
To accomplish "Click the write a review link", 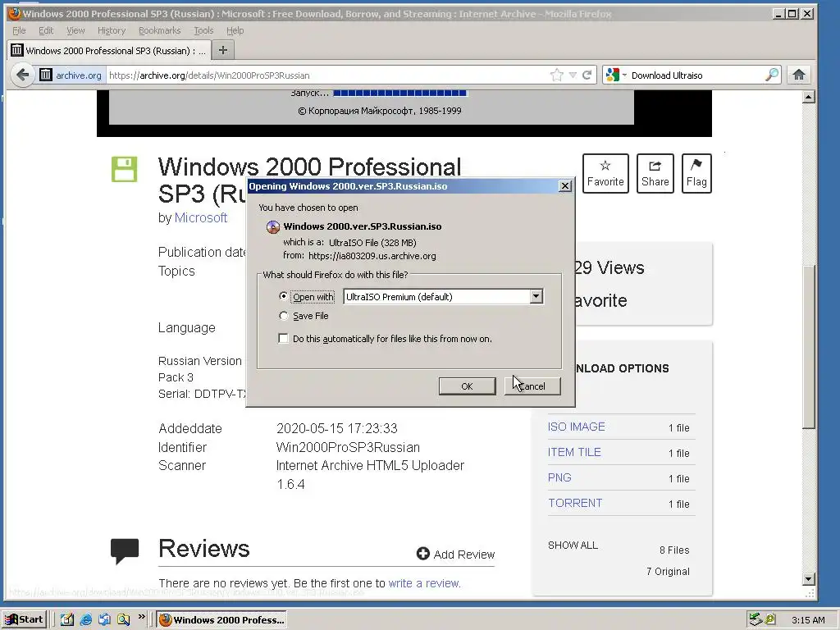I will pos(424,583).
